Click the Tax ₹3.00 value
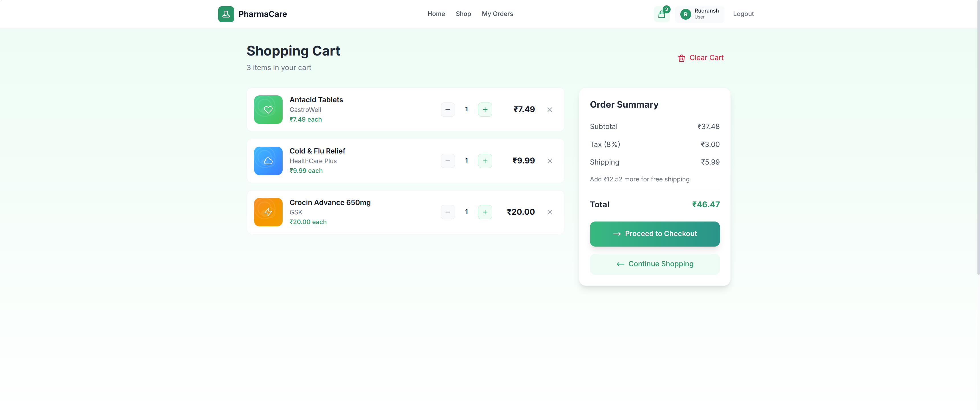The width and height of the screenshot is (980, 410). pos(710,145)
